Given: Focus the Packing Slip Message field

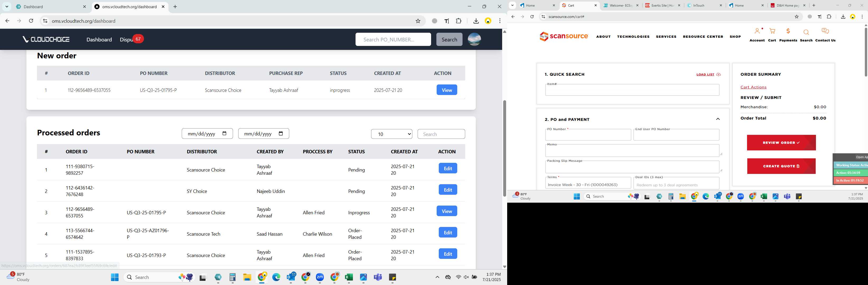Looking at the screenshot, I should coord(632,167).
